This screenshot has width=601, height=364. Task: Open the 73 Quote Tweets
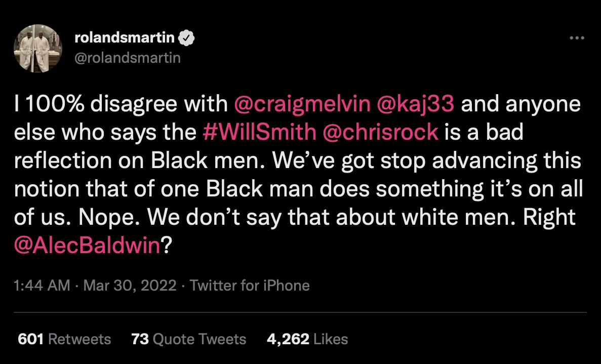[188, 339]
